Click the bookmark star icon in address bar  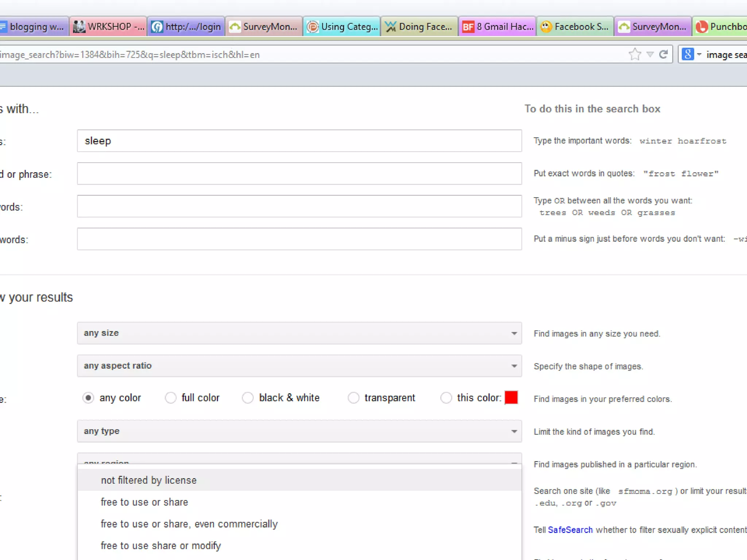[x=635, y=54]
